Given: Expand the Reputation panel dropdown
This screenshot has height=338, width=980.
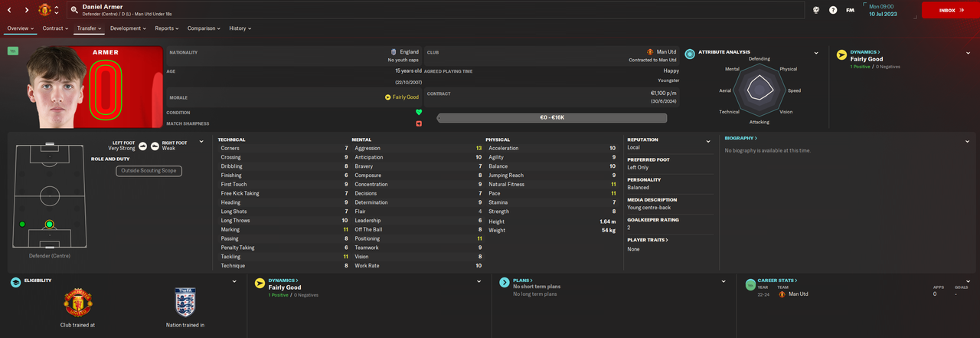Looking at the screenshot, I should pyautogui.click(x=708, y=141).
